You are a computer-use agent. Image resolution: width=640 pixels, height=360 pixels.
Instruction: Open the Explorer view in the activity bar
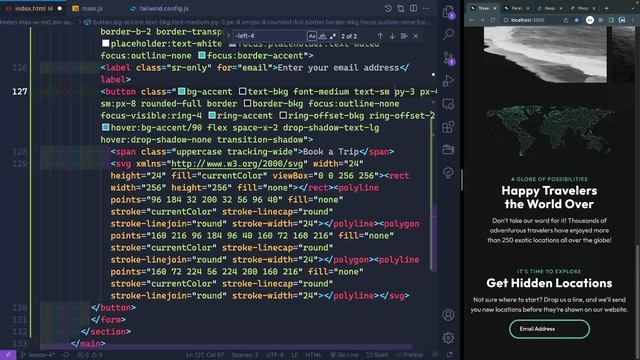pyautogui.click(x=448, y=12)
